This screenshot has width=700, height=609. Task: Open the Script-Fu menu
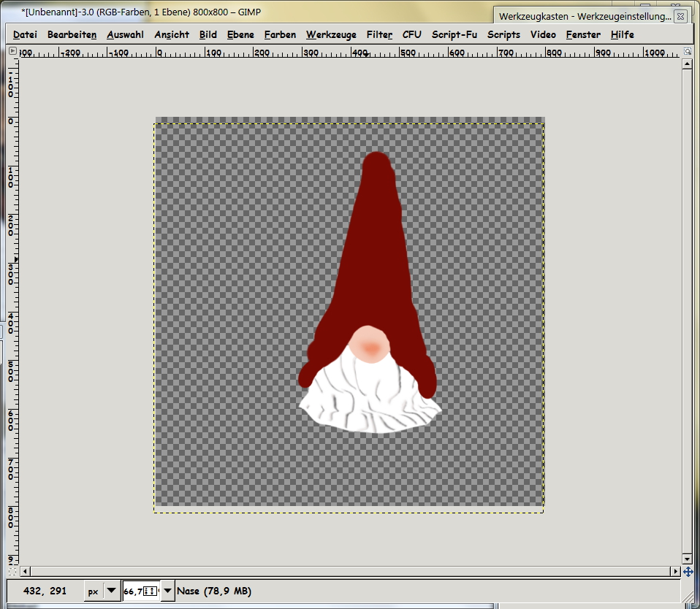pos(454,34)
